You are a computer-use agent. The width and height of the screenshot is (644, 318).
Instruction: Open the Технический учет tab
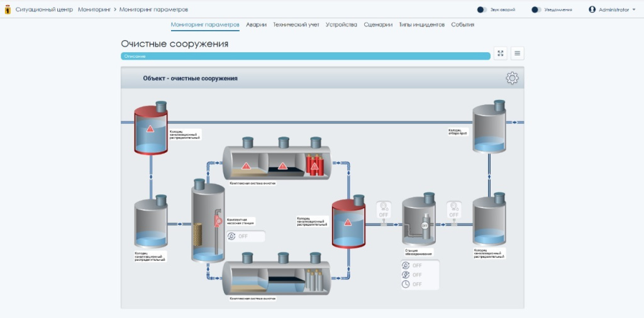[x=296, y=25]
